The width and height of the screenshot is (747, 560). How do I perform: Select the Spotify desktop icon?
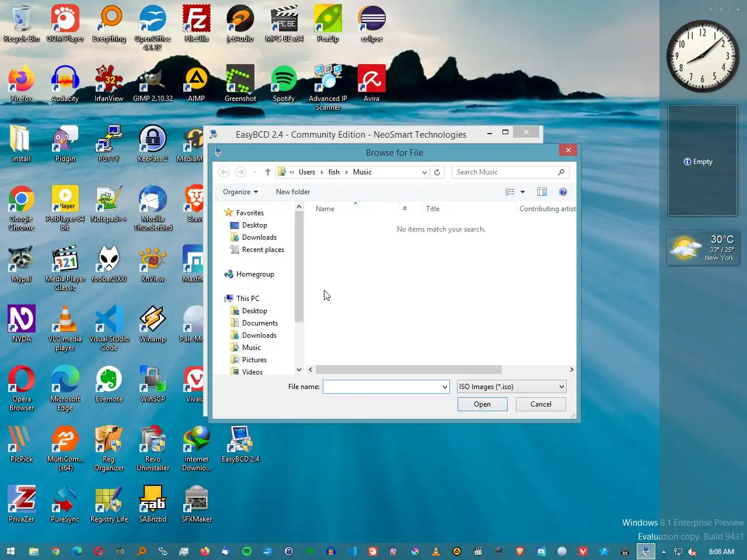pos(284,84)
